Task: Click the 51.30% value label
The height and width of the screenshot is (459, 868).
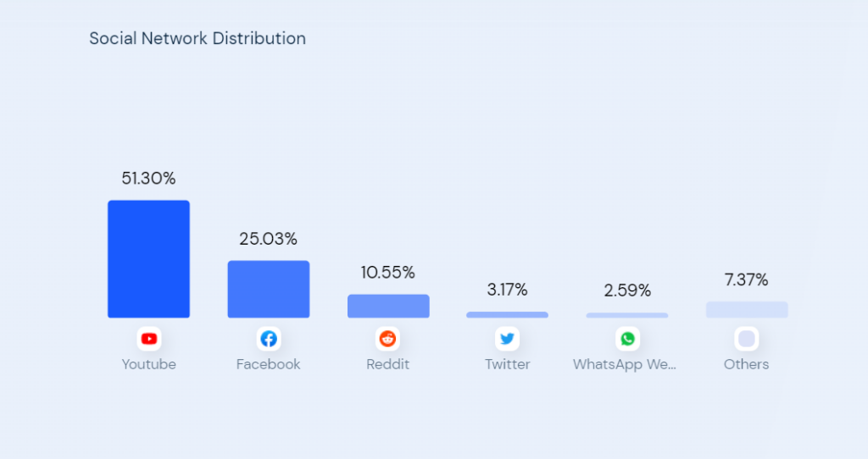Action: pyautogui.click(x=149, y=178)
